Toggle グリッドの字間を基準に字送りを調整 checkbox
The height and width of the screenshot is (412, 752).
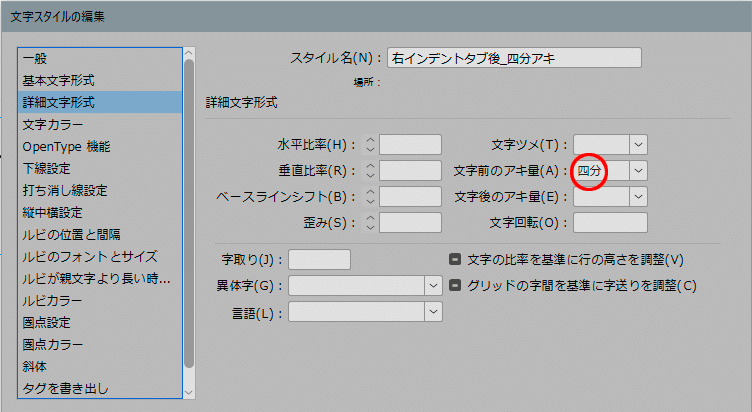click(x=455, y=285)
